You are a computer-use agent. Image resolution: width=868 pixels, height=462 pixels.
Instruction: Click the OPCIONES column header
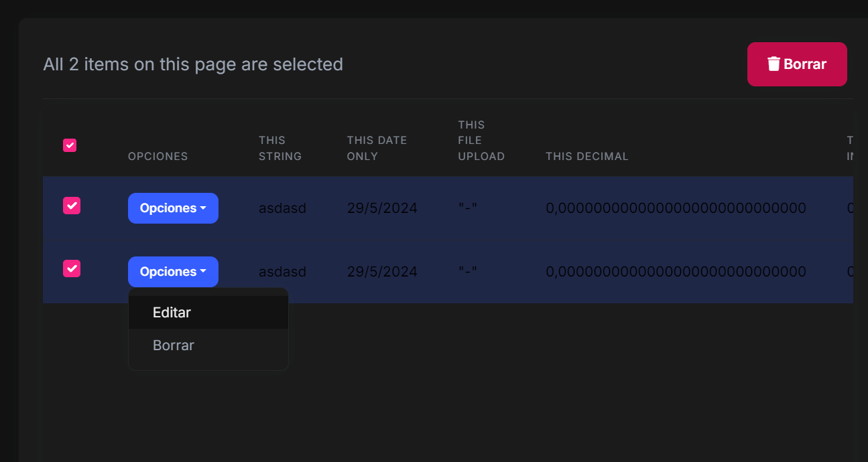[158, 156]
